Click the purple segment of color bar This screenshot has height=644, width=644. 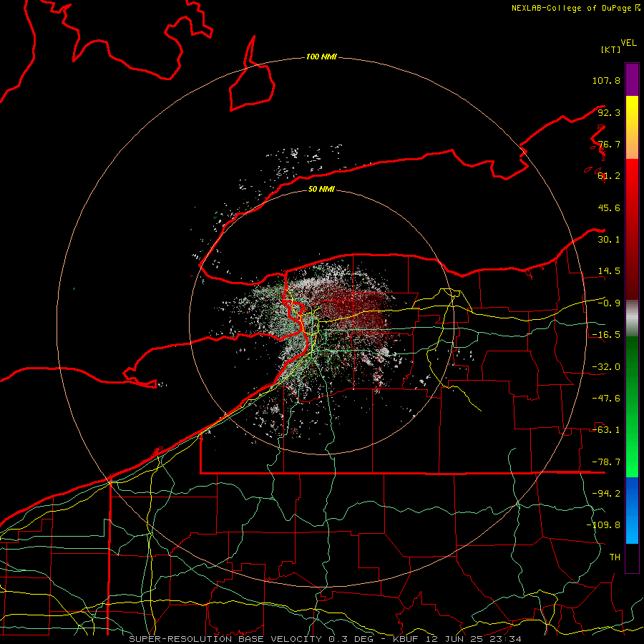632,79
